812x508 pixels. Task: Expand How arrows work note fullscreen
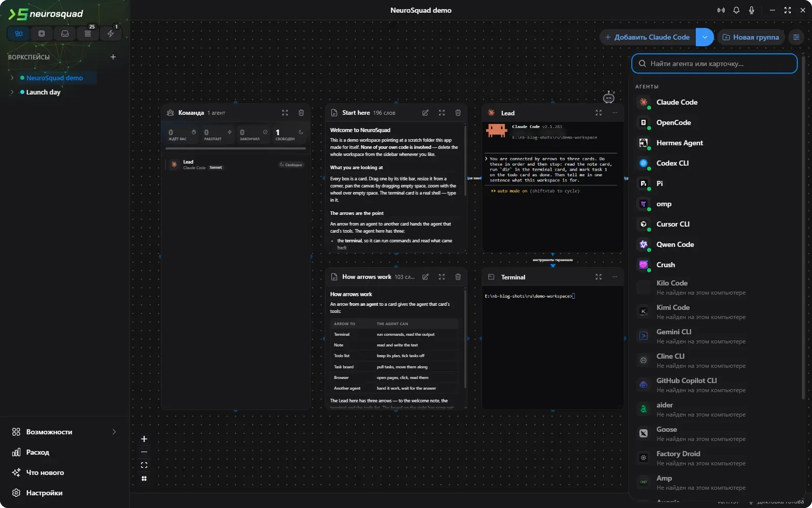tap(442, 277)
